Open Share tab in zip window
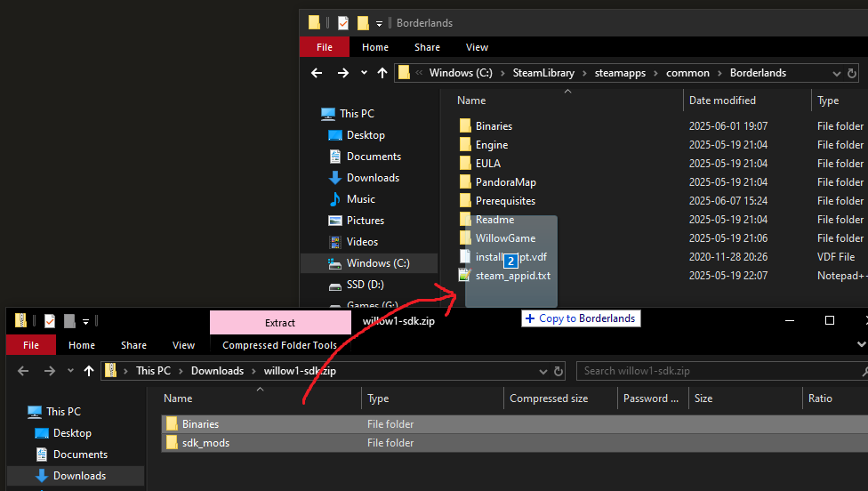 pos(133,345)
